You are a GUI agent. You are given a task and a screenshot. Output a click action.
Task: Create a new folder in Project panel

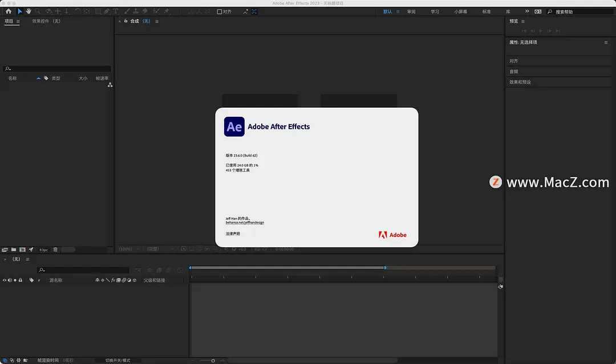coord(14,250)
